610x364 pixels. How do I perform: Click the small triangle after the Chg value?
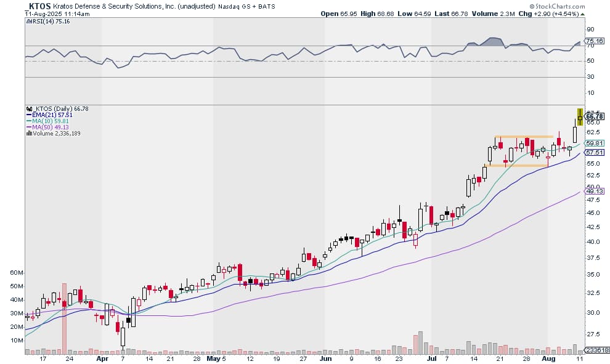(x=582, y=14)
